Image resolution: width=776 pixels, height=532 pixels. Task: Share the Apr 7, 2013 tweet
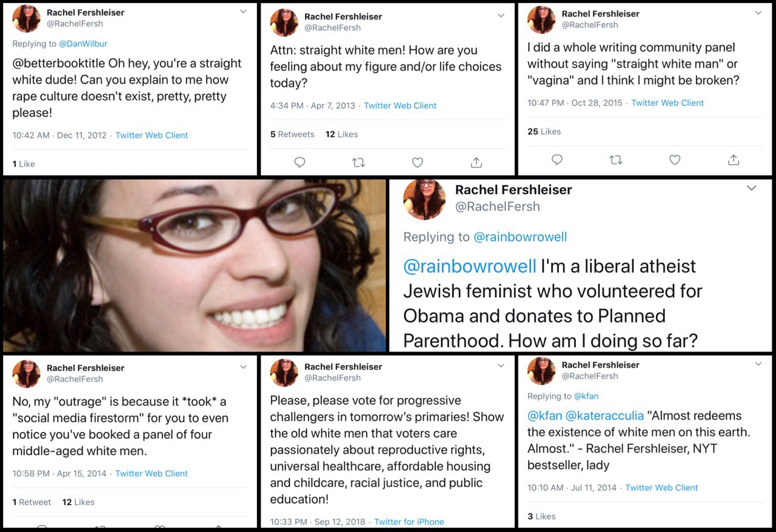point(477,162)
